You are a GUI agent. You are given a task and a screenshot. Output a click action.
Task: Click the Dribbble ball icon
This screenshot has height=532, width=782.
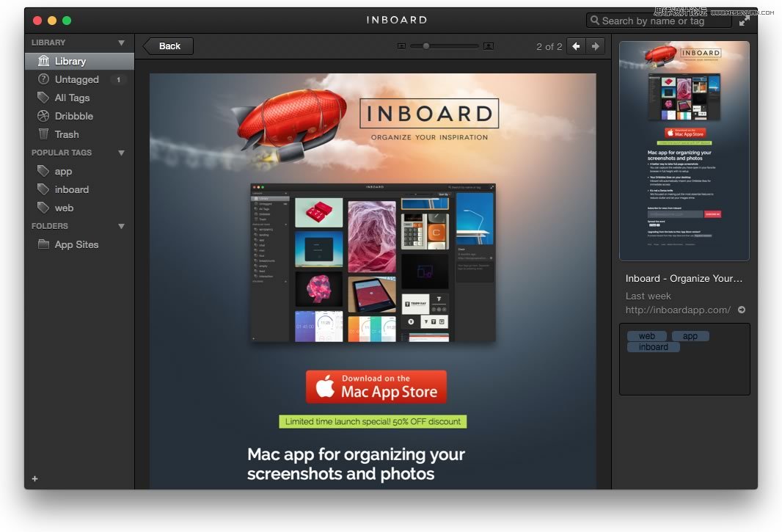coord(43,116)
